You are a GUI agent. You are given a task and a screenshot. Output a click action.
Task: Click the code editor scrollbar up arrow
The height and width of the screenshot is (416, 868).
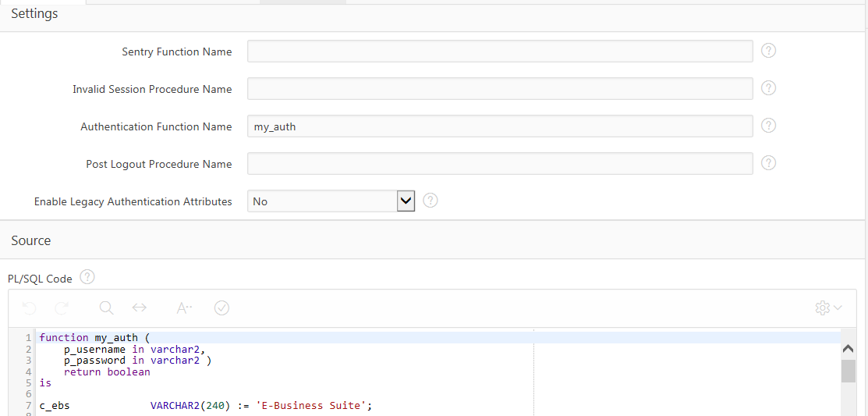point(849,349)
